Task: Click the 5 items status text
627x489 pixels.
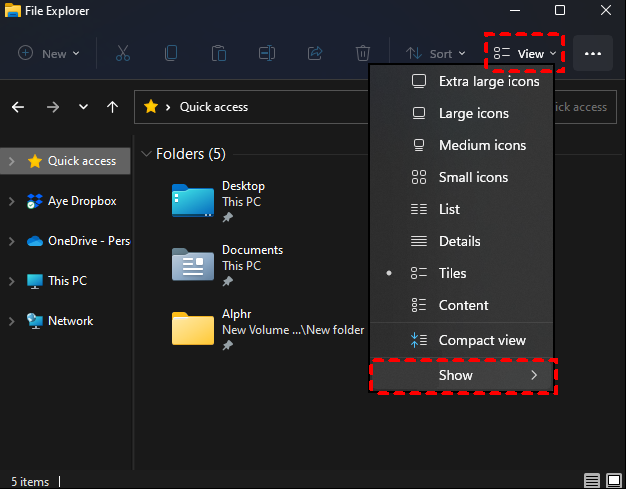Action: pyautogui.click(x=30, y=481)
